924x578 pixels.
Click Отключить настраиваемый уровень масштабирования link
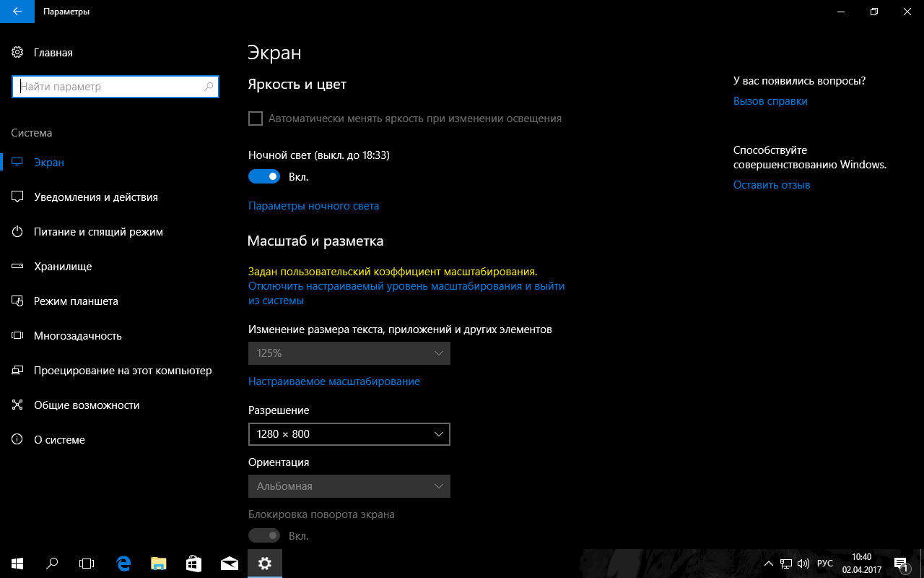tap(406, 293)
